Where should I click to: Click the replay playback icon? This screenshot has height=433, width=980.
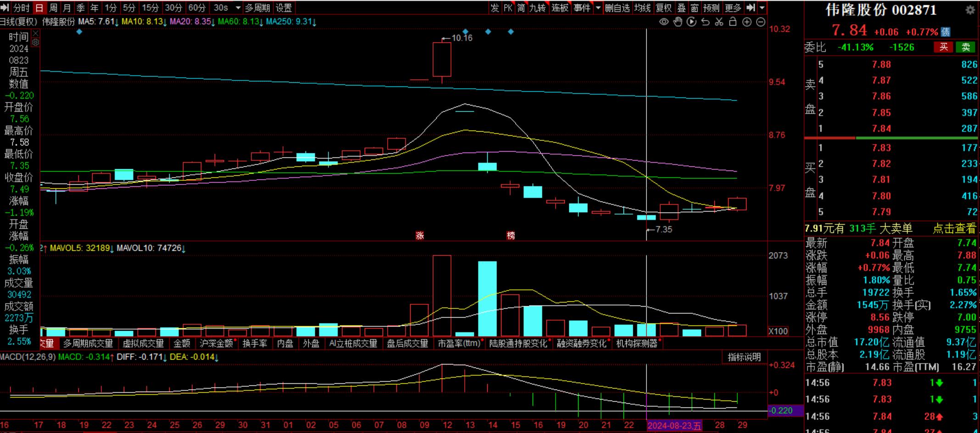click(691, 22)
